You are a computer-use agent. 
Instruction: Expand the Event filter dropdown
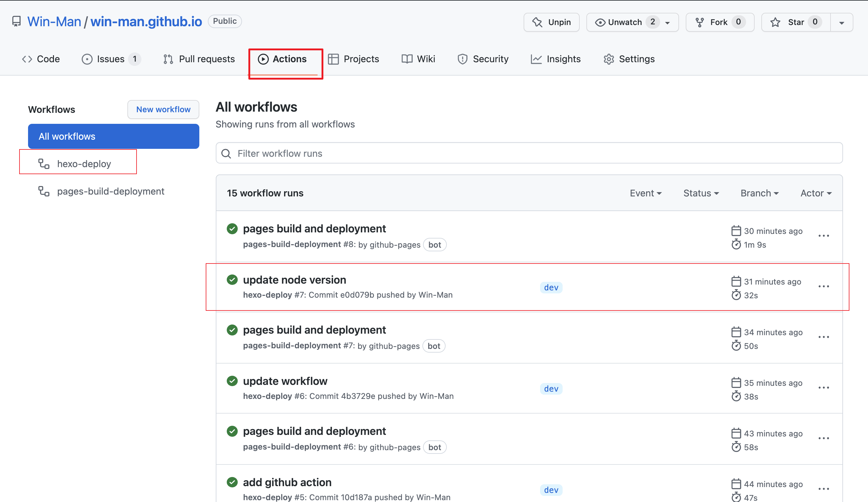646,193
